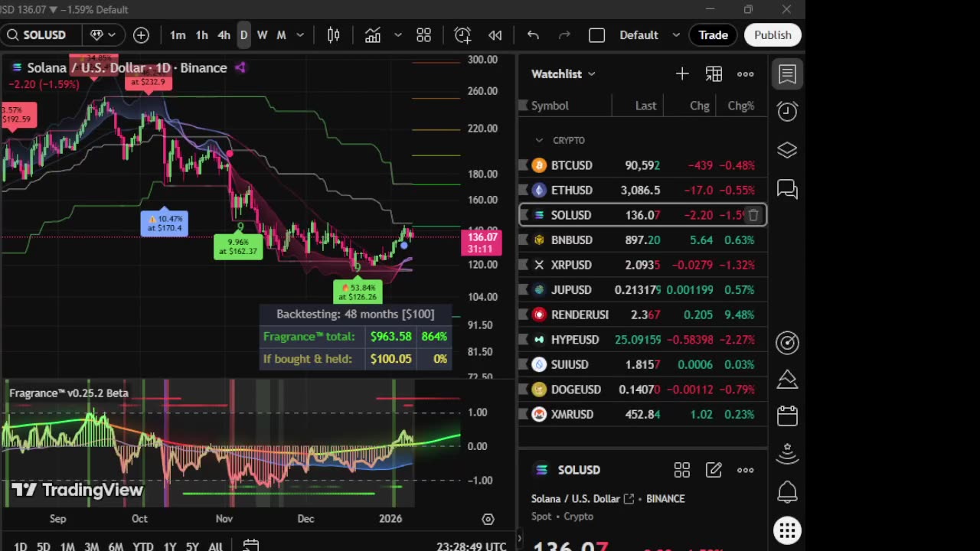Select the 4h timeframe
This screenshot has width=980, height=551.
224,35
